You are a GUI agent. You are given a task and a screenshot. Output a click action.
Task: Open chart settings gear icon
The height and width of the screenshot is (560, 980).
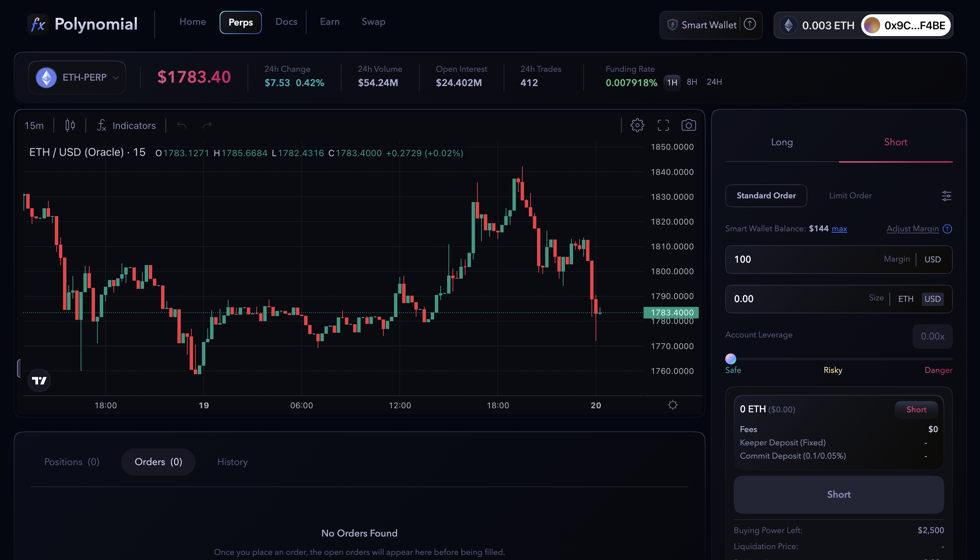[x=637, y=125]
